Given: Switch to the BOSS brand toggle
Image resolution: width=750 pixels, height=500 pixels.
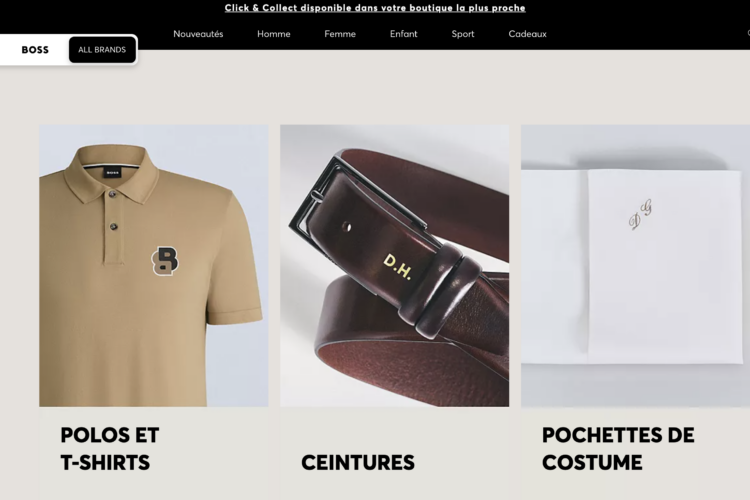Looking at the screenshot, I should pyautogui.click(x=35, y=50).
